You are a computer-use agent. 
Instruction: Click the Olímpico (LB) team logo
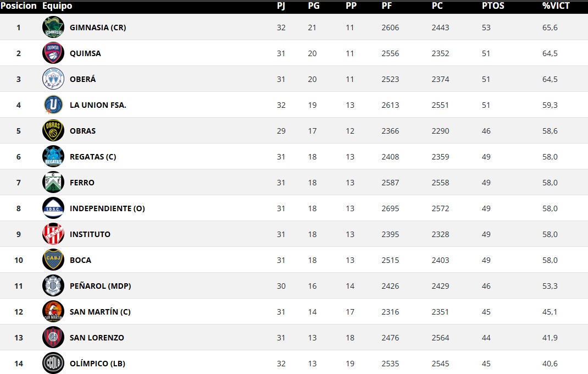[x=53, y=364]
